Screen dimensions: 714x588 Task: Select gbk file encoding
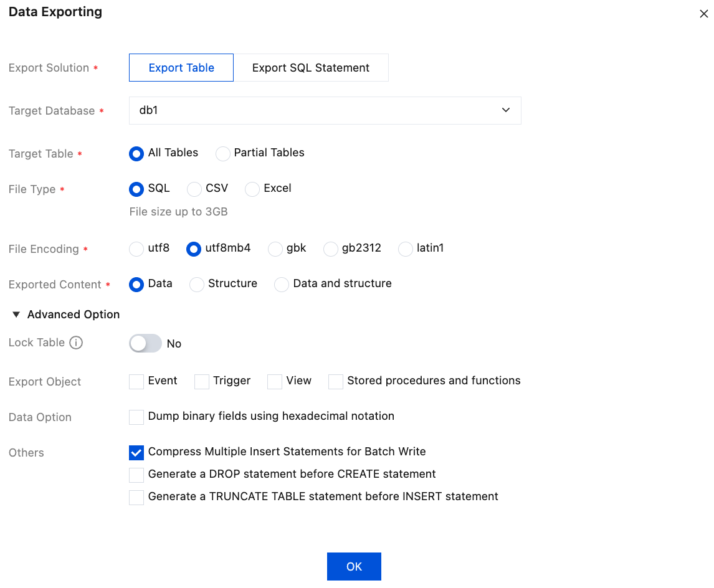click(x=275, y=249)
